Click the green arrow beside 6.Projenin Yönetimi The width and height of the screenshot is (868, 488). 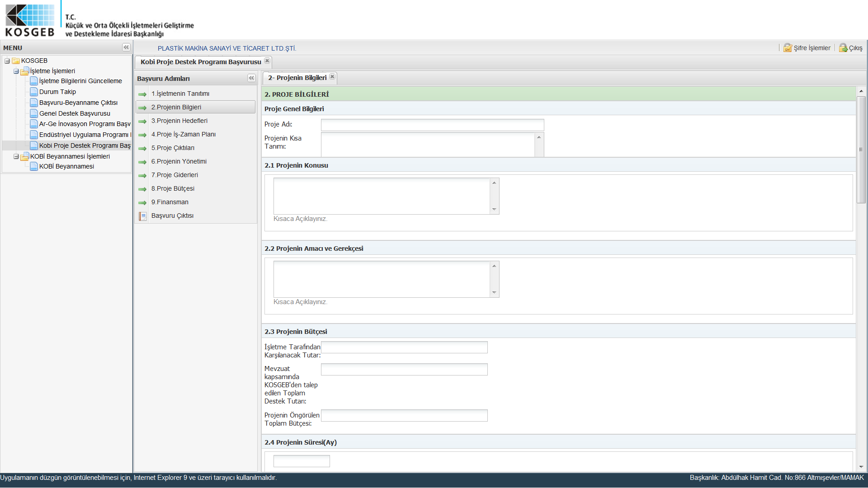pos(142,162)
